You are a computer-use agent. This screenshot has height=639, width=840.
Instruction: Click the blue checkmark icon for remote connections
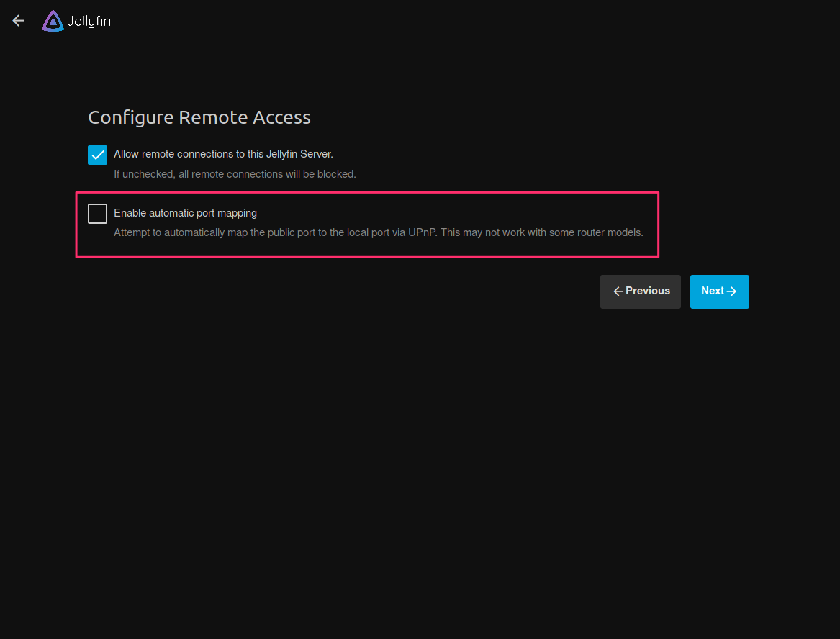click(97, 155)
